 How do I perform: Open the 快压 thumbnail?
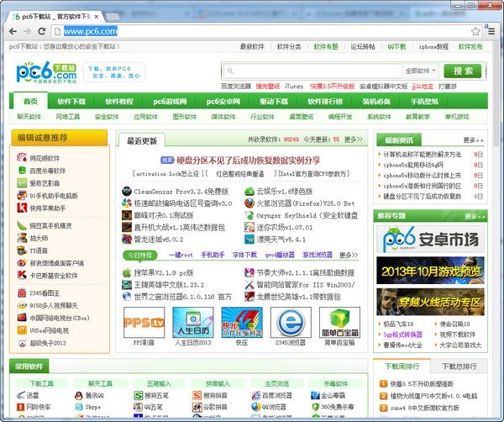pos(242,322)
